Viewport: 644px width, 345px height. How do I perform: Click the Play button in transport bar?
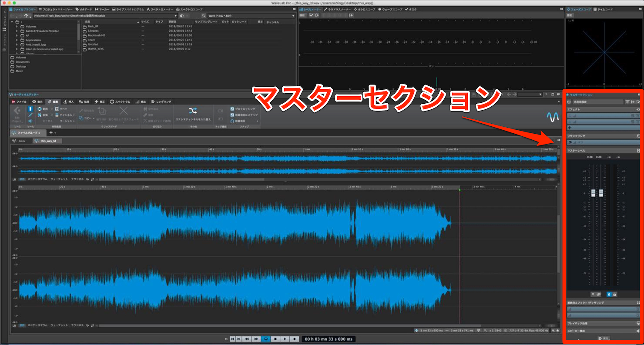point(285,339)
